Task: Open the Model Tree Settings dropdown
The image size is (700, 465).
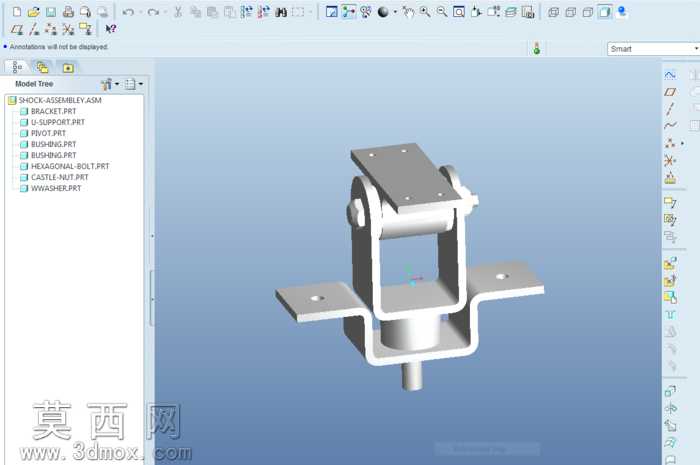Action: pos(133,84)
